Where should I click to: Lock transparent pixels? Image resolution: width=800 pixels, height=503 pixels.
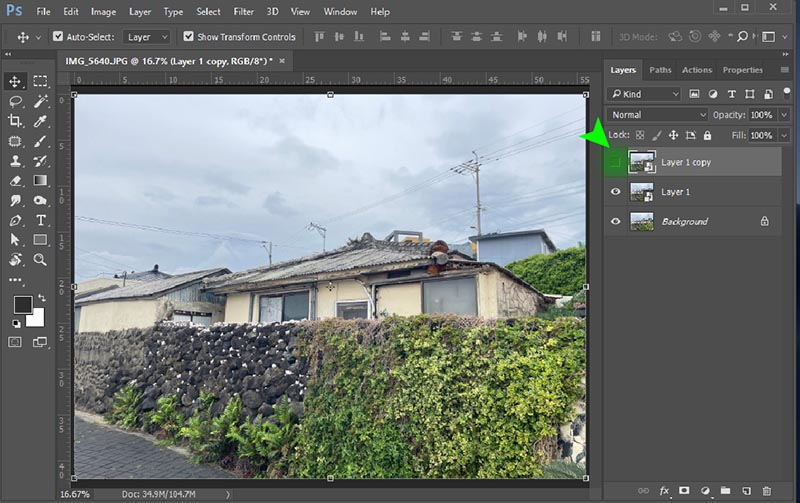[640, 135]
